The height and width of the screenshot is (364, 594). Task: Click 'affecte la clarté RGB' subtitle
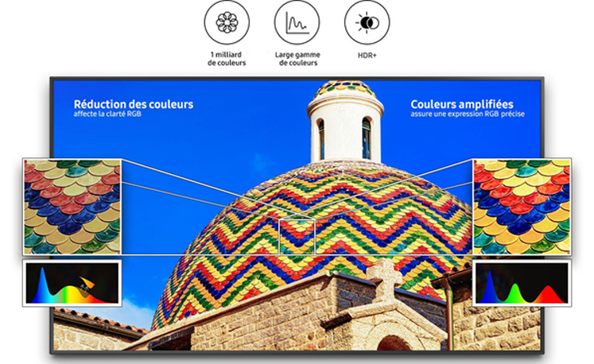coord(107,114)
